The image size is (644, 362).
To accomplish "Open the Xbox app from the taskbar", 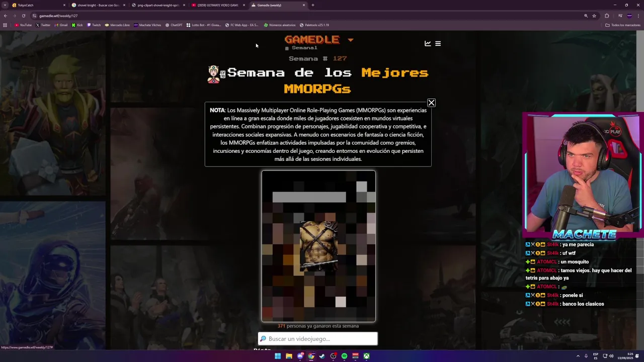I will [x=367, y=356].
